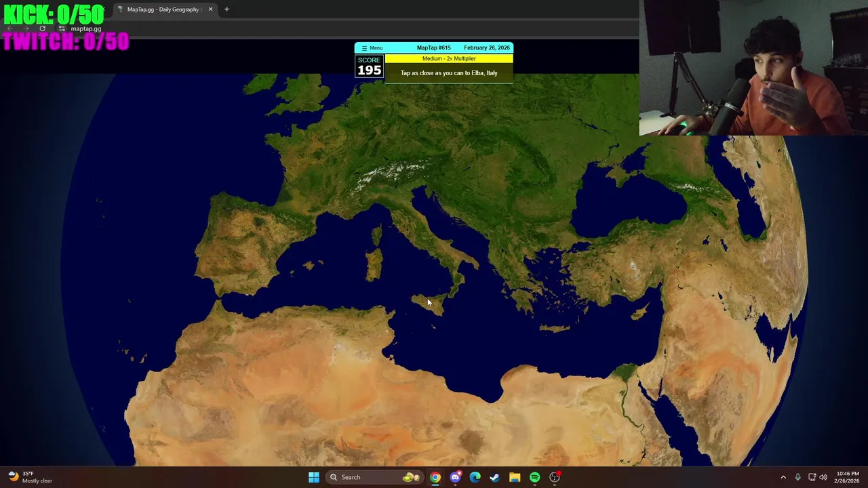
Task: Click the maptap.gg address bar
Action: coord(86,28)
